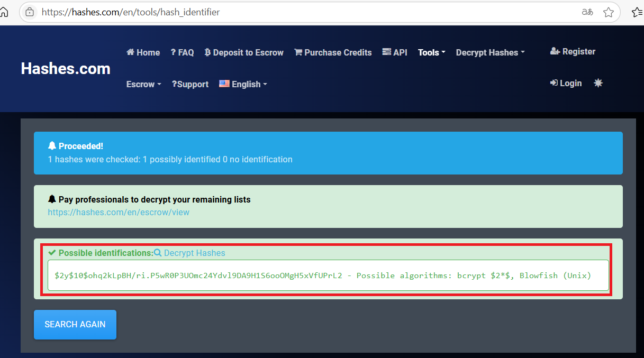Open the hashes.com escrow view link
This screenshot has height=358, width=644.
(119, 212)
